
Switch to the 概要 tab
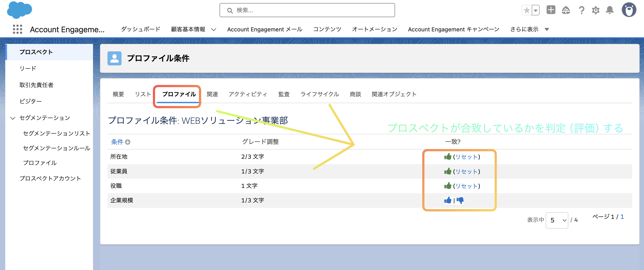pyautogui.click(x=118, y=94)
